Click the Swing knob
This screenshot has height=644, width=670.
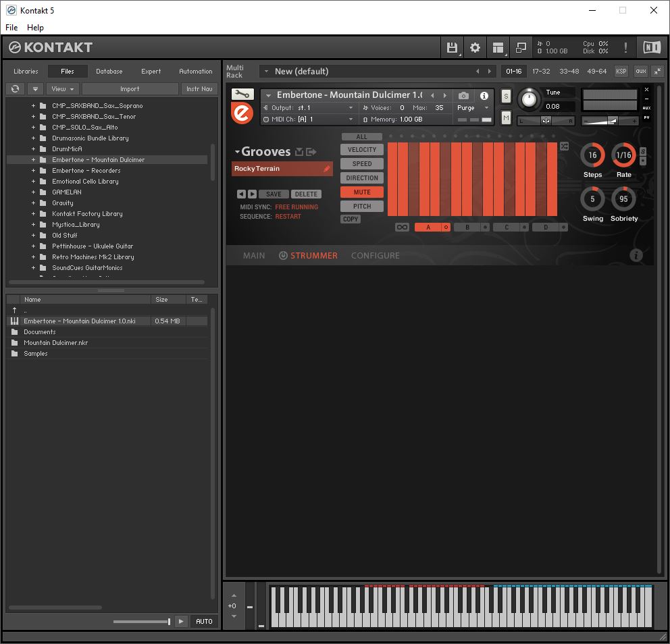(x=592, y=199)
